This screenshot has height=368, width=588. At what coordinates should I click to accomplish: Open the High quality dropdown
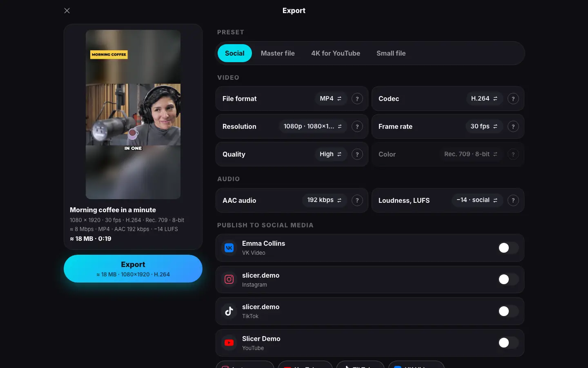click(x=331, y=154)
